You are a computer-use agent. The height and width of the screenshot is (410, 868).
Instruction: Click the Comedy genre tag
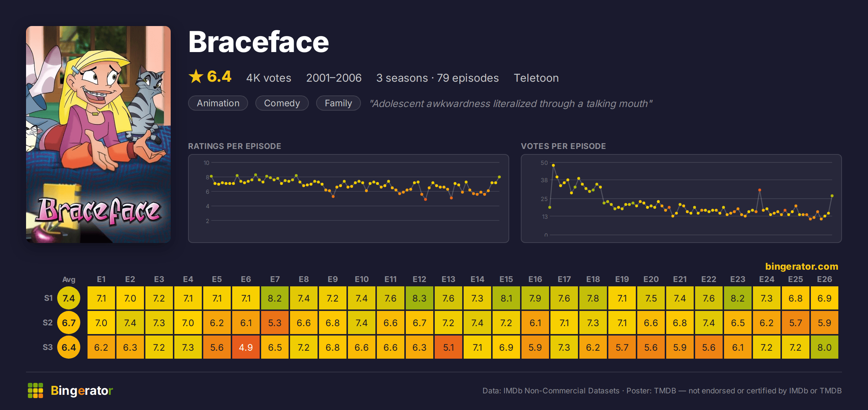coord(282,103)
